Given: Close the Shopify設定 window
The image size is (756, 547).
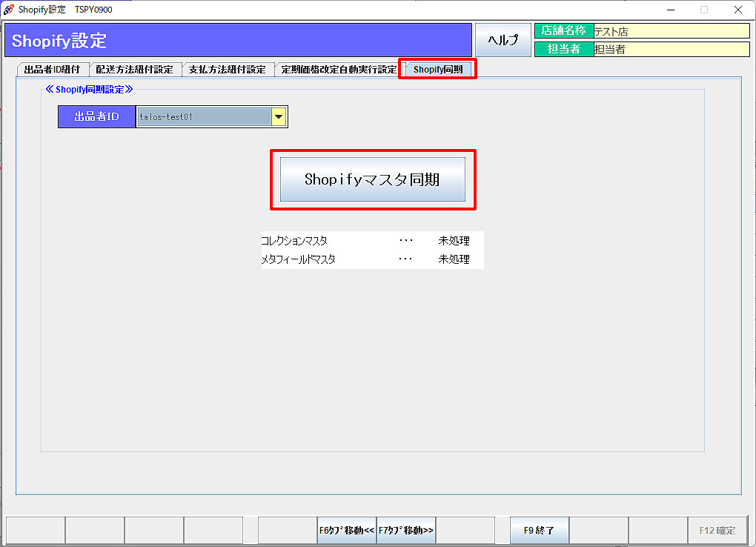Looking at the screenshot, I should pos(737,10).
